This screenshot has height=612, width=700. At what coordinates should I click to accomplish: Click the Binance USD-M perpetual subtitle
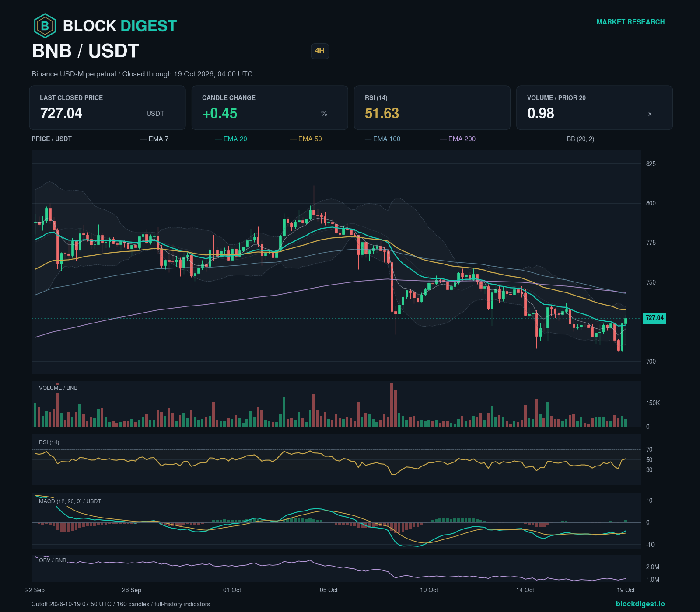pos(142,74)
